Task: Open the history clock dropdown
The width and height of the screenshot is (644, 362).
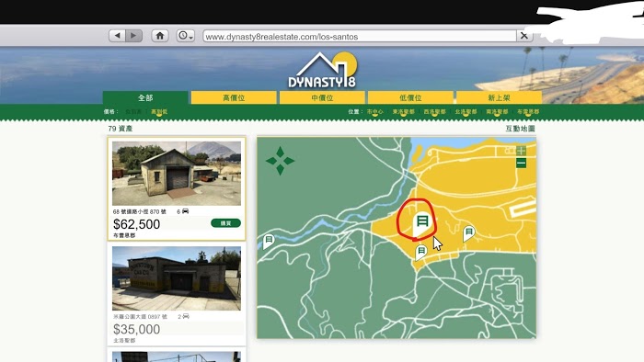Action: [185, 36]
